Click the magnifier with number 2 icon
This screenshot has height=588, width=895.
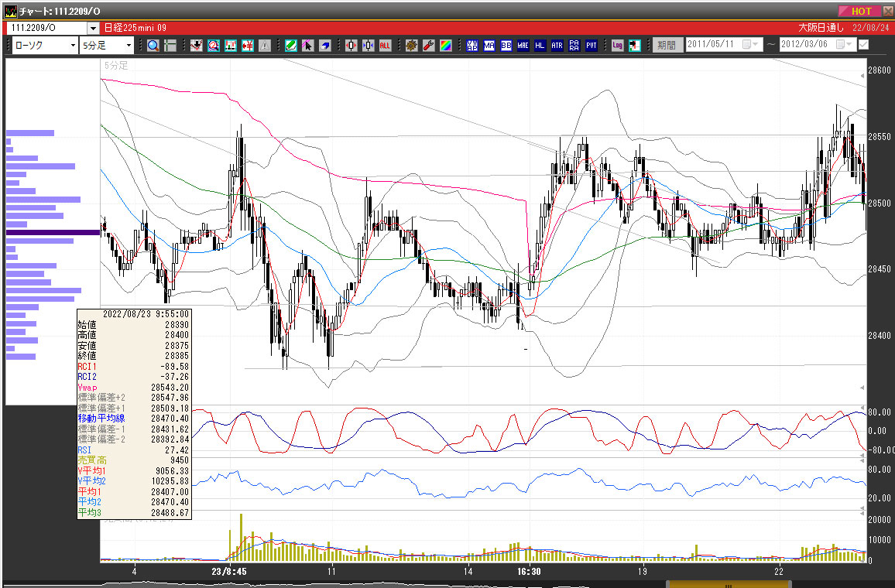coord(214,46)
